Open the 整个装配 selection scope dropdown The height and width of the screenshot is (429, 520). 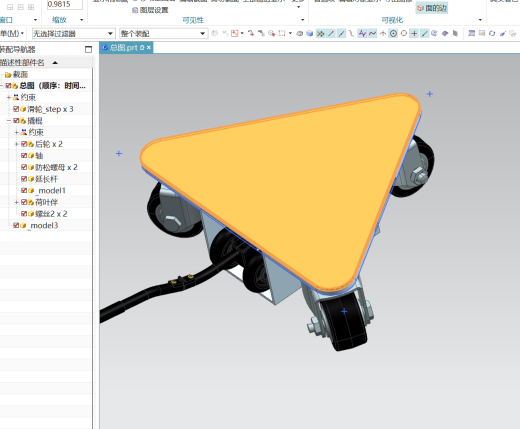[202, 34]
